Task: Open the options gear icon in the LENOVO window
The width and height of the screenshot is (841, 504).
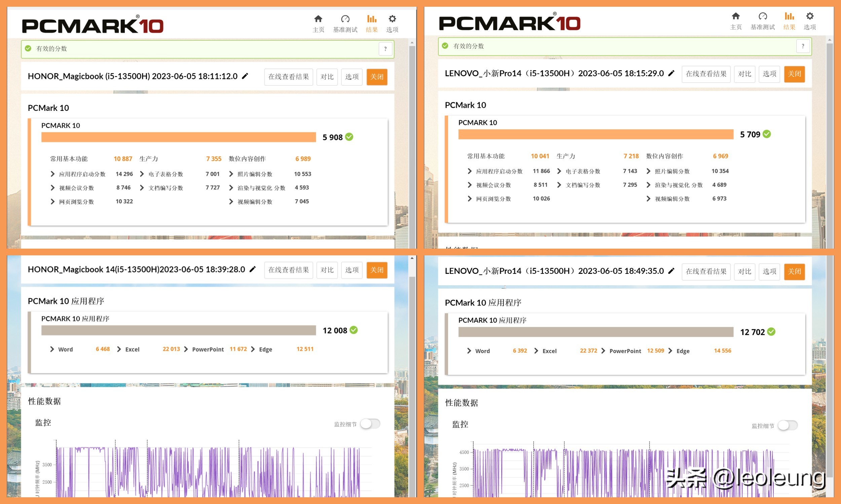Action: tap(810, 16)
